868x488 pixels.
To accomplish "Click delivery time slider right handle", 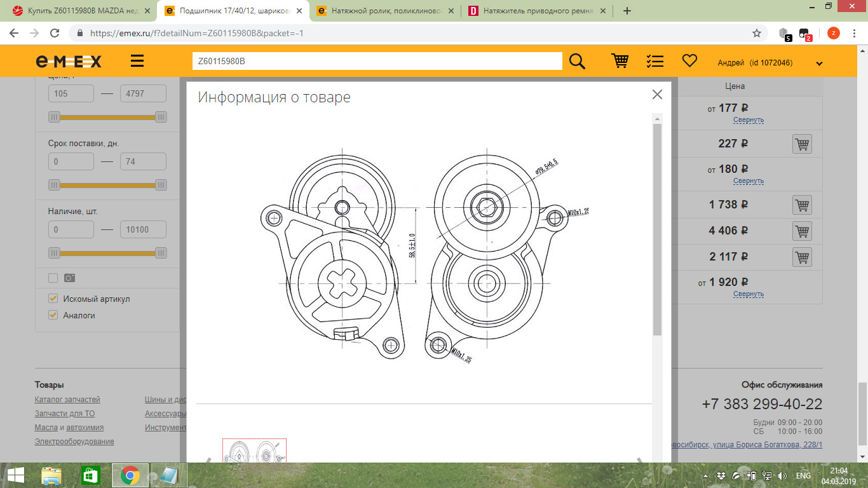I will (x=161, y=185).
